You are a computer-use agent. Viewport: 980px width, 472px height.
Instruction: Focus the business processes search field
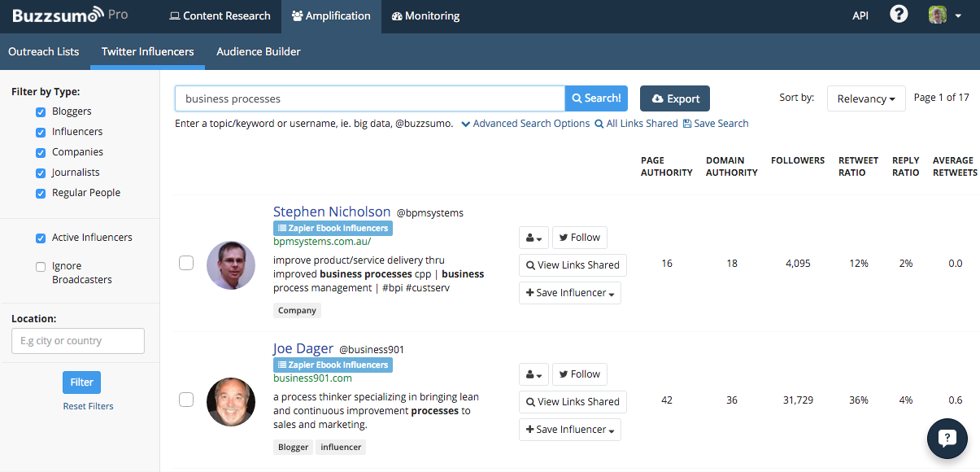click(370, 98)
